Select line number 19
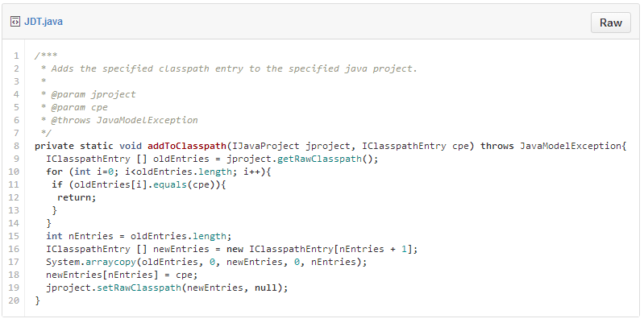This screenshot has height=327, width=644. tap(15, 288)
